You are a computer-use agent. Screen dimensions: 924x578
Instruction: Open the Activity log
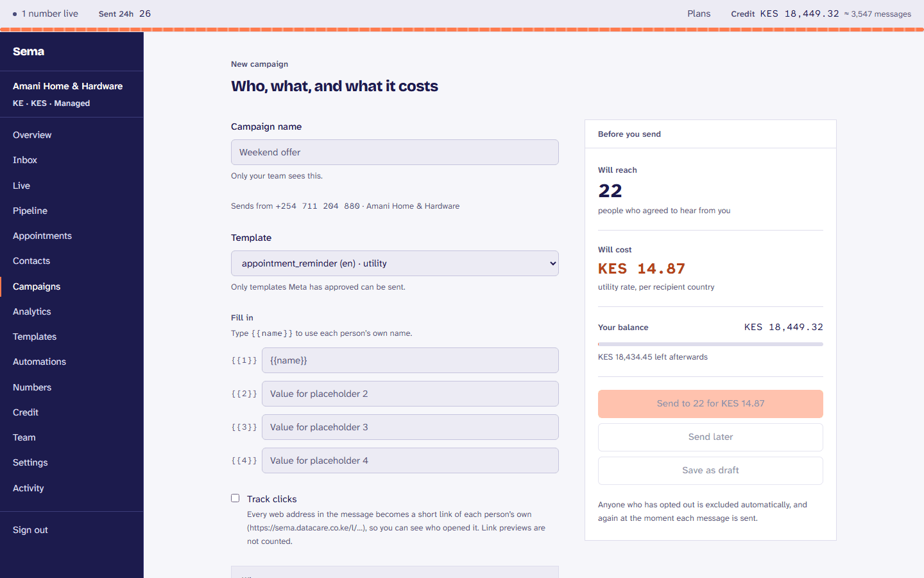click(x=72, y=488)
